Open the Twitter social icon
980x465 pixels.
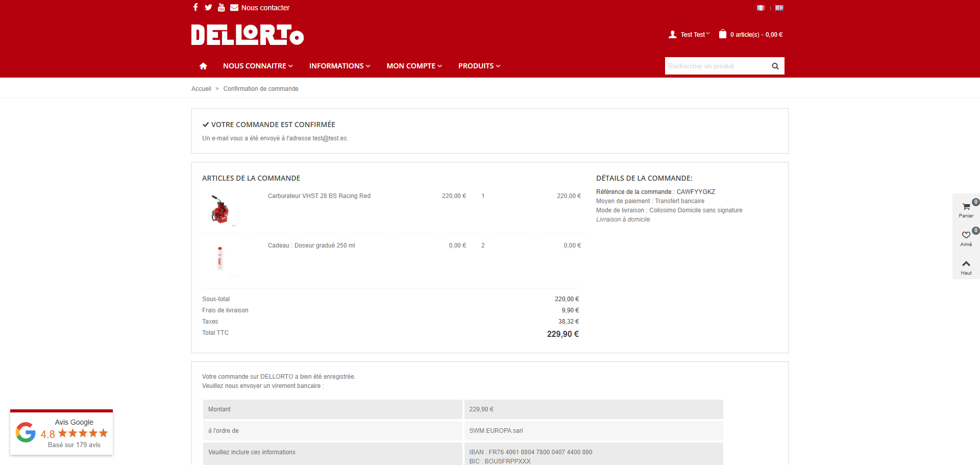208,7
